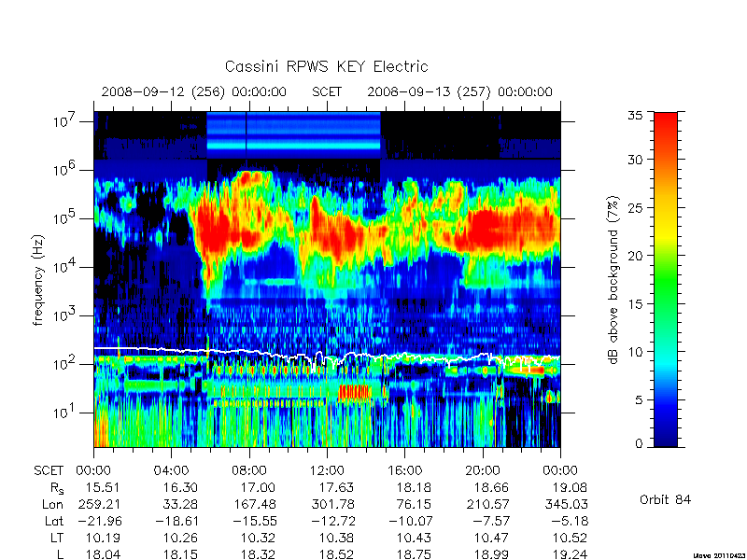Click the Rs value '15.51'

tap(103, 487)
